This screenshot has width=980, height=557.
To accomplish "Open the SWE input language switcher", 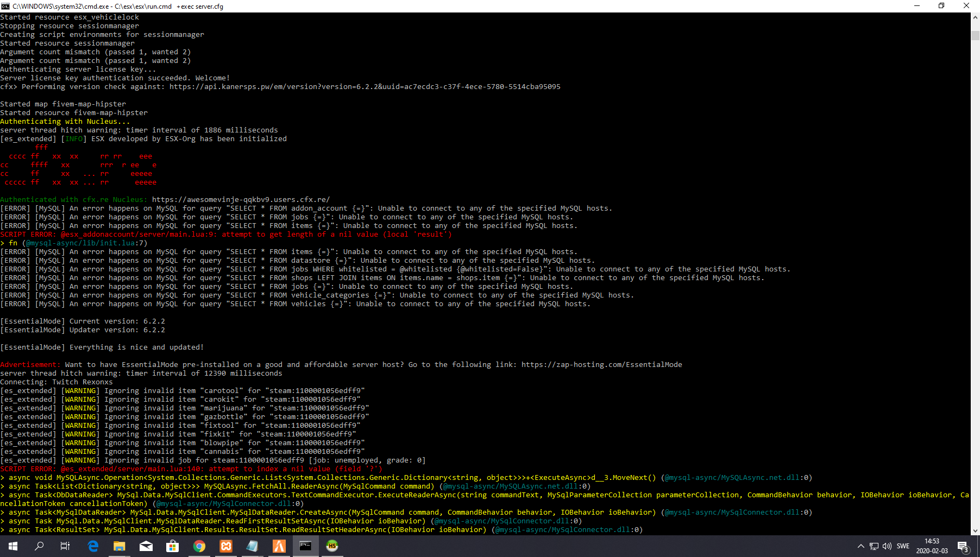I will (x=903, y=546).
